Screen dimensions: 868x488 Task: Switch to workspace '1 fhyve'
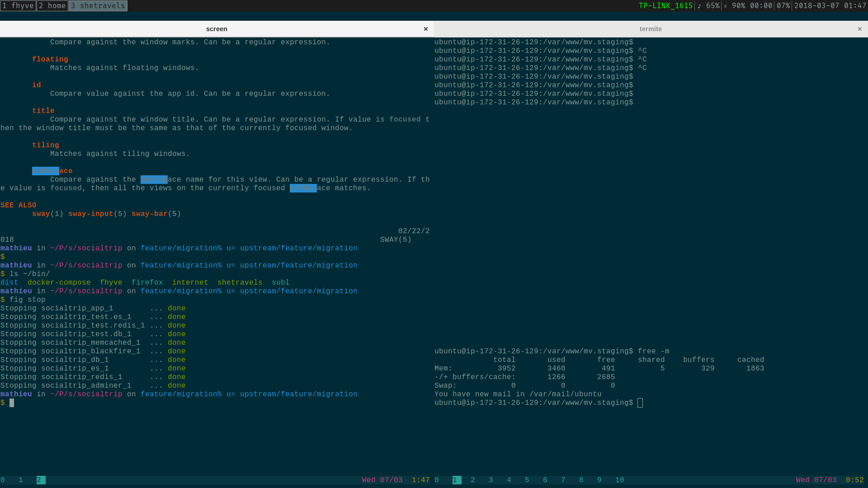click(18, 6)
